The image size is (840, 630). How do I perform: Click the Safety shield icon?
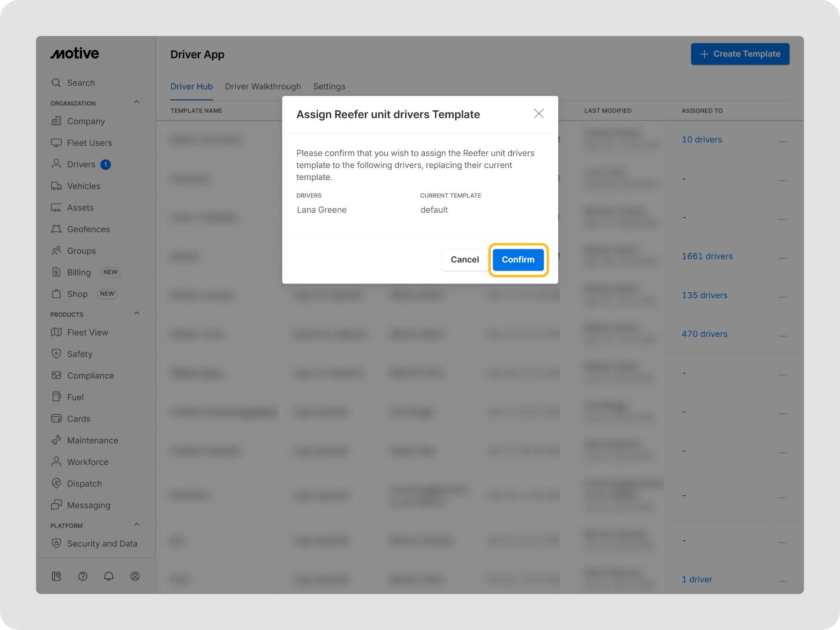[x=56, y=354]
